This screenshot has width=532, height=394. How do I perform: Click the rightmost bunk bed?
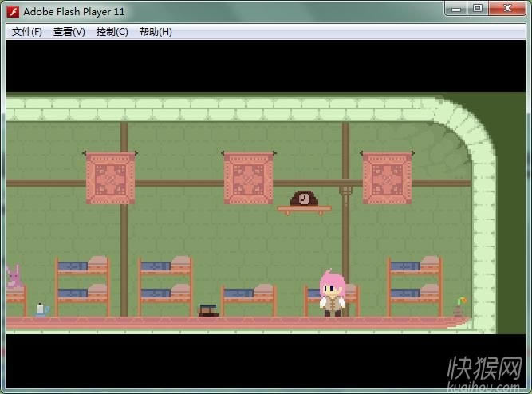pyautogui.click(x=414, y=286)
